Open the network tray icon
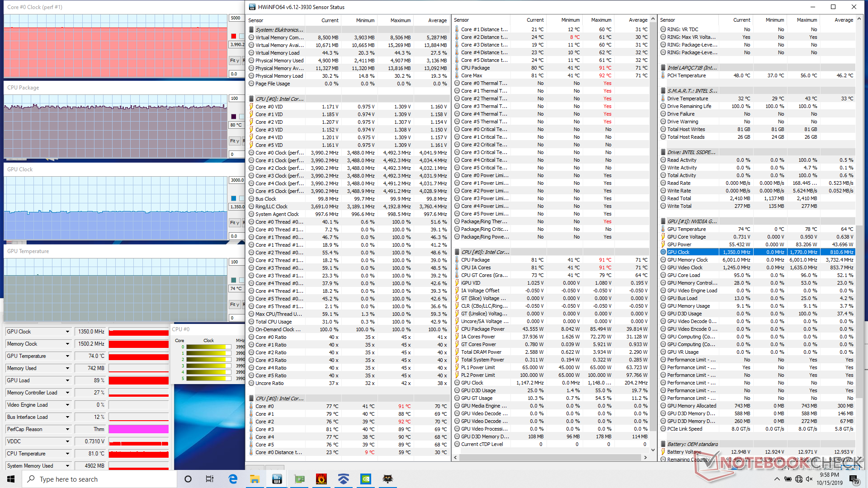The width and height of the screenshot is (868, 488). coord(799,479)
